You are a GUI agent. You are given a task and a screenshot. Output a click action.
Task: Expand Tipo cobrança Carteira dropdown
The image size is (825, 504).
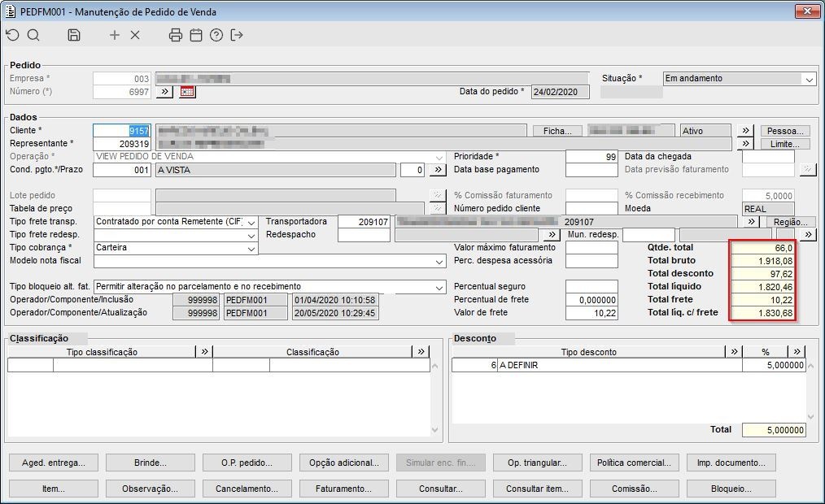point(251,248)
